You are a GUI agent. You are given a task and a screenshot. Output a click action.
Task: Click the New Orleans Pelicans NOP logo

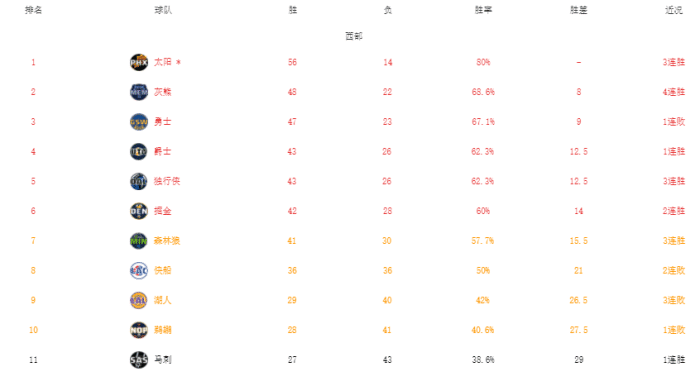coord(139,331)
